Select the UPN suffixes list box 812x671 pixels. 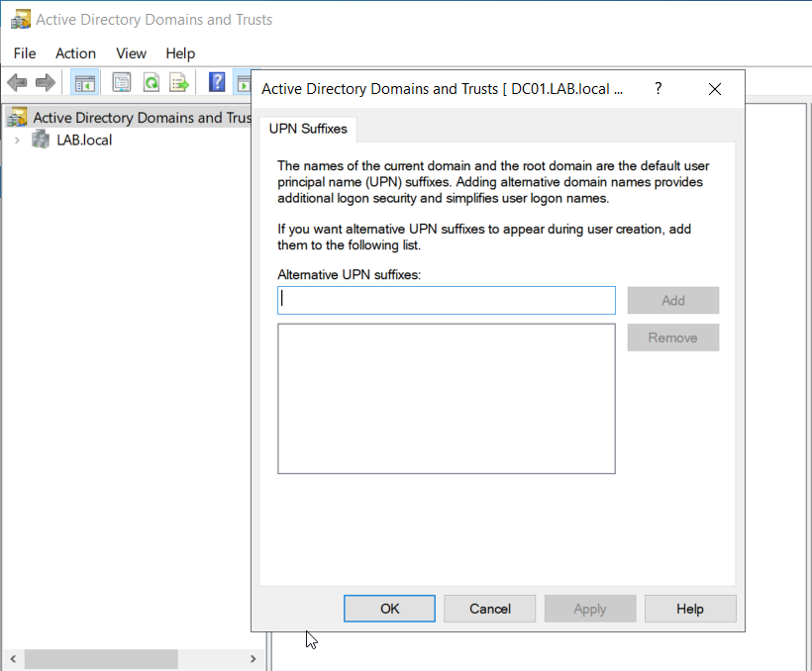point(447,399)
